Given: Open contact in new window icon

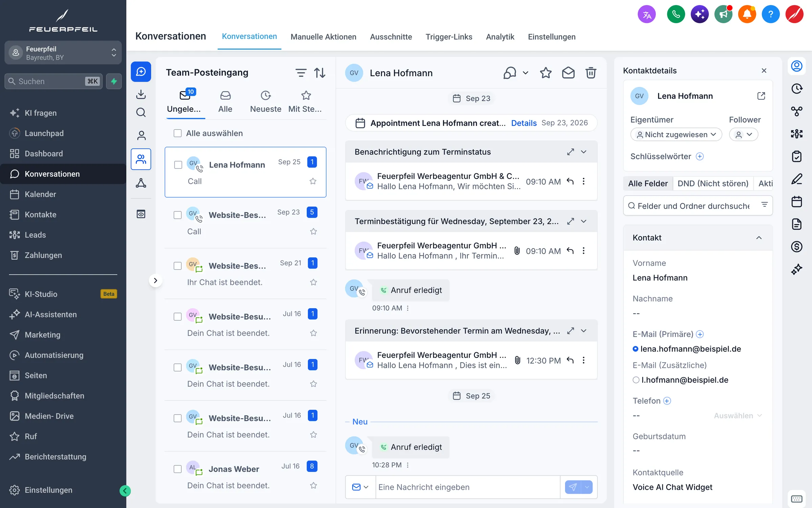Looking at the screenshot, I should [x=761, y=96].
